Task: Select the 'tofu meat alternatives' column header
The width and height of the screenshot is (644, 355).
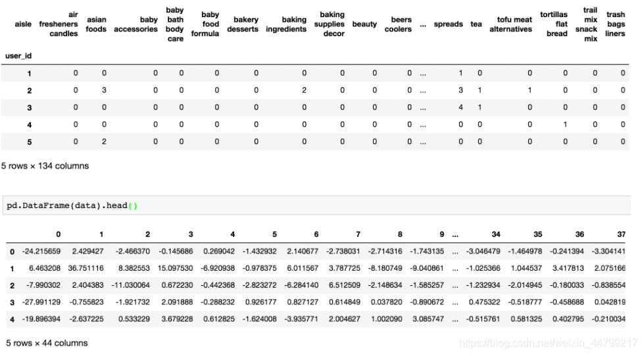Action: pos(511,24)
